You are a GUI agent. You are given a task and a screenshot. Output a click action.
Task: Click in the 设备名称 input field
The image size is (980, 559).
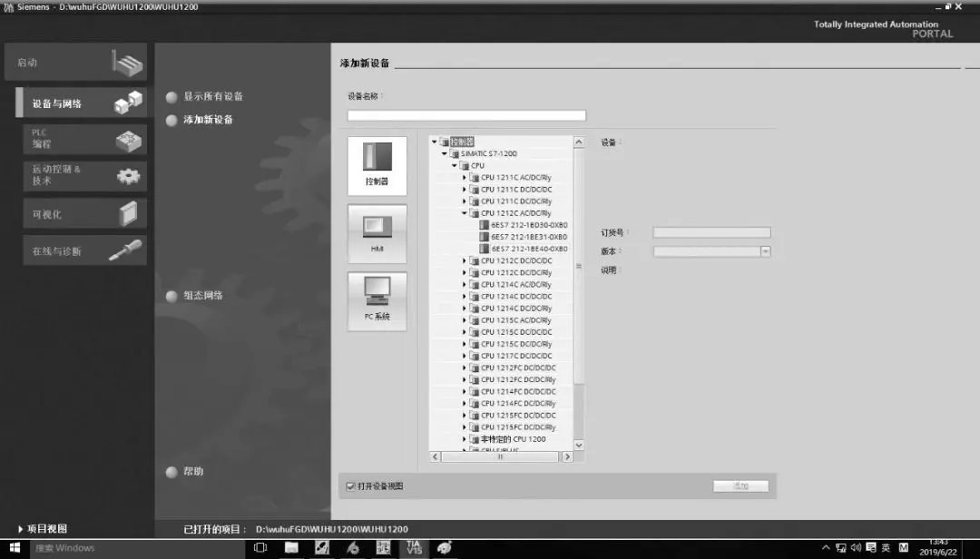coord(466,115)
